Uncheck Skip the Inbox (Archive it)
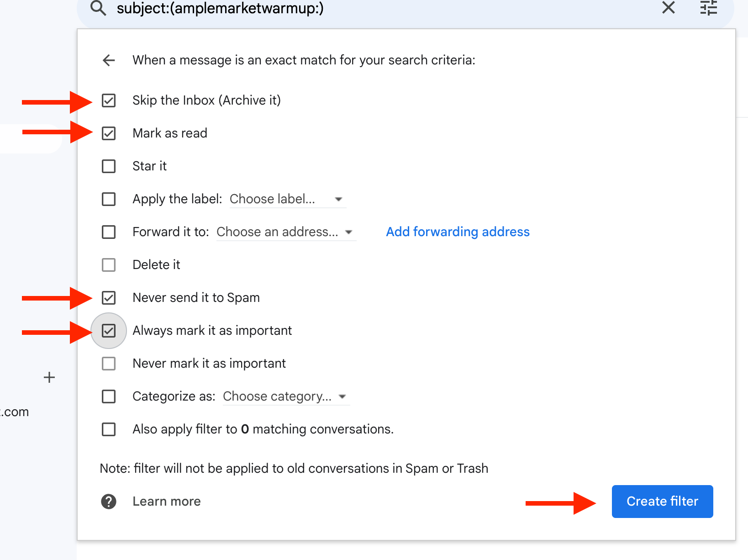This screenshot has height=560, width=748. point(109,100)
